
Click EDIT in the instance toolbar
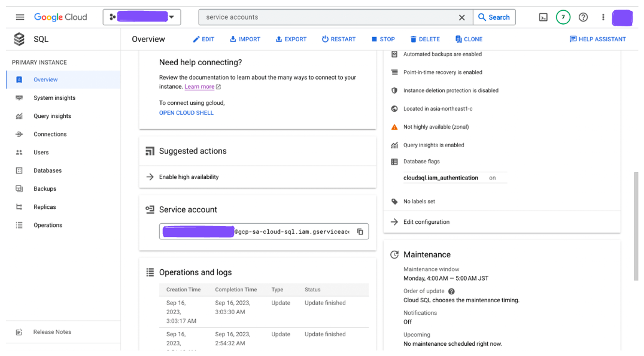pyautogui.click(x=203, y=39)
